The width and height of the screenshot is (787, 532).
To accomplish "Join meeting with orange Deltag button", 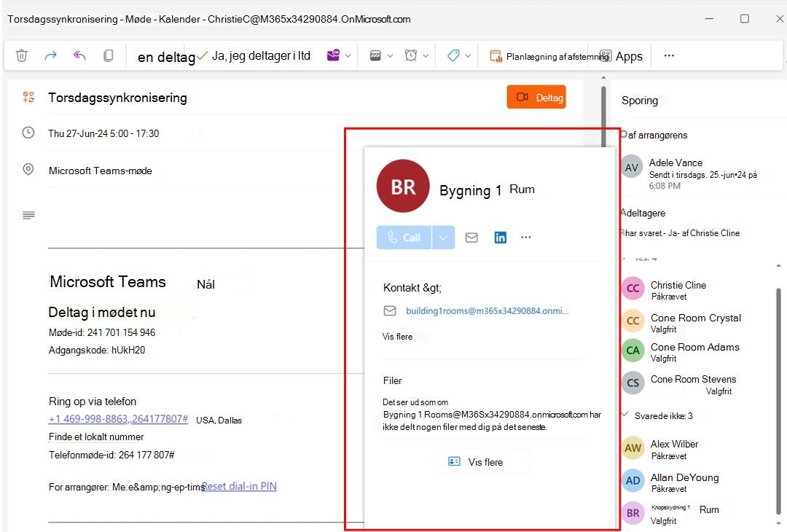I will click(x=536, y=98).
